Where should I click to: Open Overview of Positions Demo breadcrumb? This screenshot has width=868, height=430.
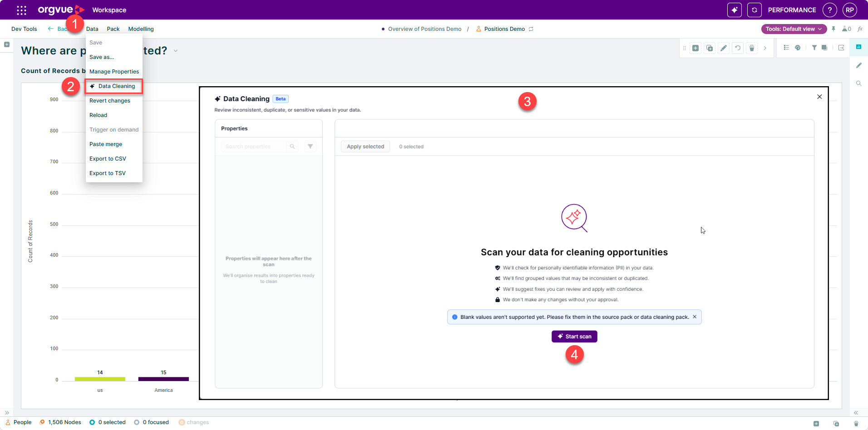tap(424, 29)
